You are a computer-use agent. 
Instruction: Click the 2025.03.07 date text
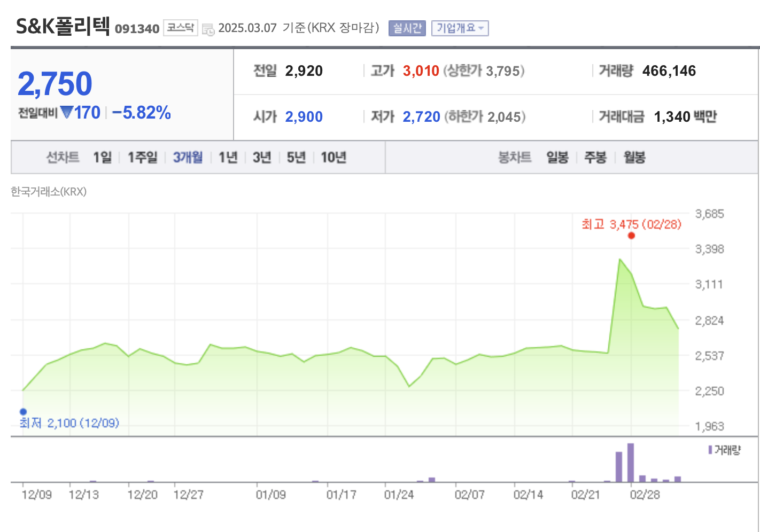tap(247, 28)
